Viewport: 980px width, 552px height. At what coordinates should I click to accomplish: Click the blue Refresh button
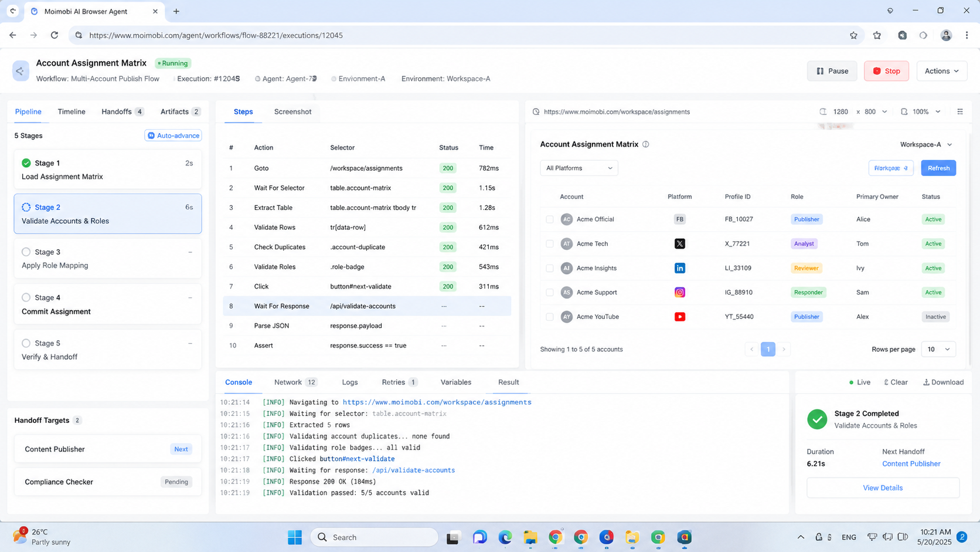(938, 168)
